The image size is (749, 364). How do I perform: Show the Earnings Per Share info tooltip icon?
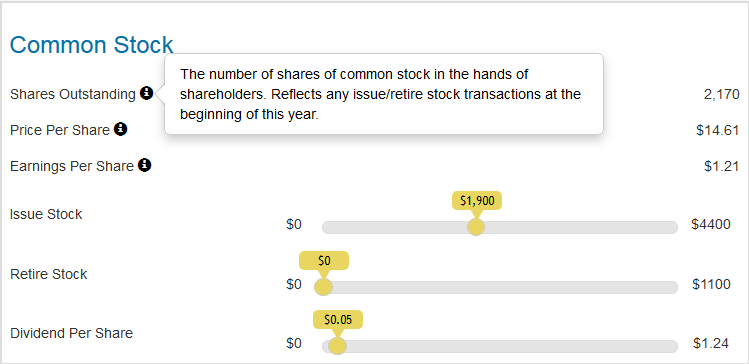(x=144, y=165)
